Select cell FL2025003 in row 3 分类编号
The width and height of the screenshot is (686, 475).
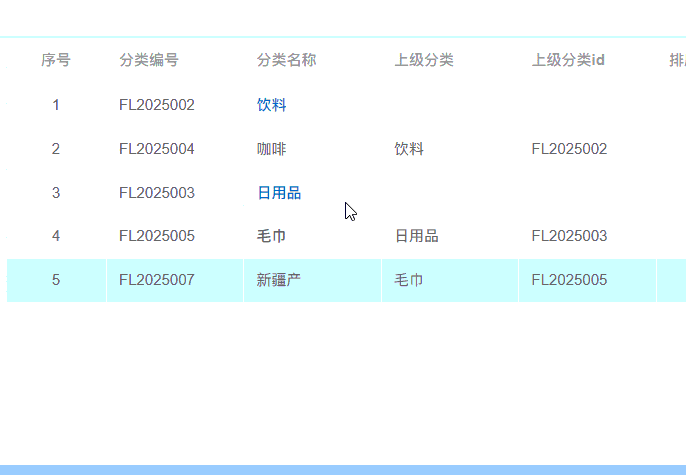[x=157, y=193]
